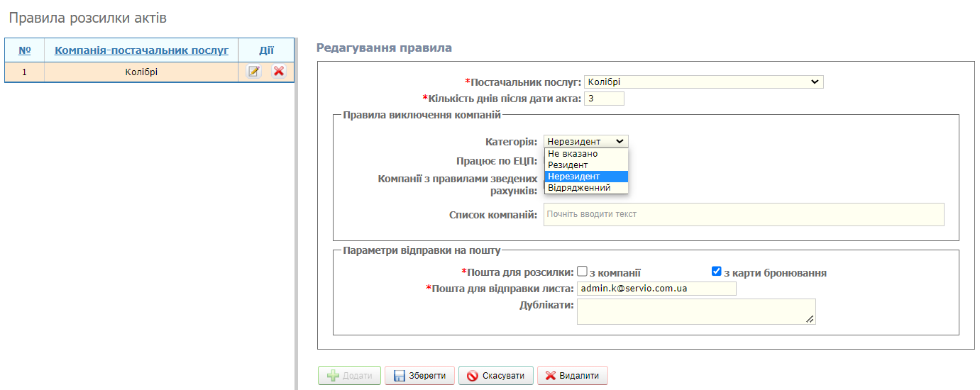Click the edit pencil icon for Колібрі row
The image size is (980, 390).
pyautogui.click(x=253, y=72)
